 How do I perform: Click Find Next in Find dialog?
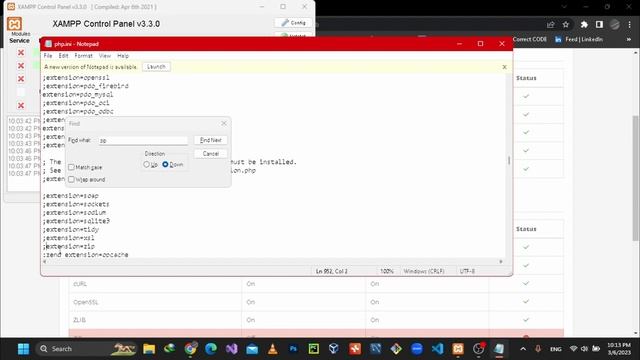click(211, 140)
